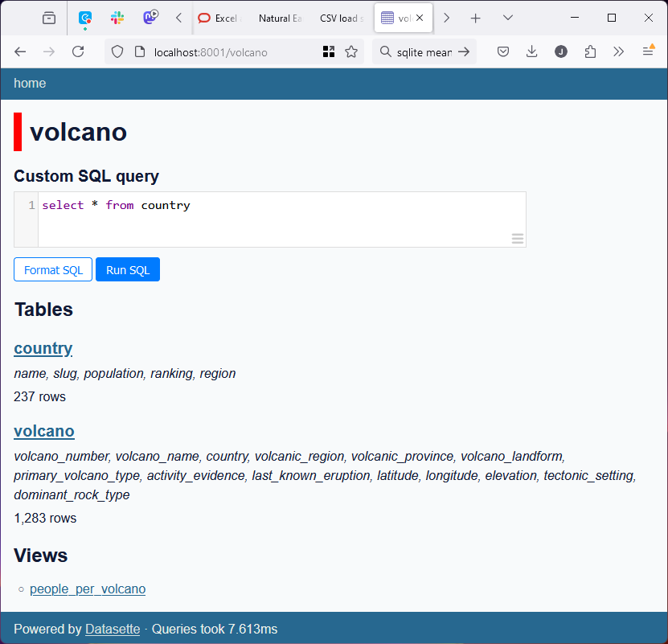Screen dimensions: 668x644
Task: Reload the page with the refresh icon
Action: click(x=78, y=51)
